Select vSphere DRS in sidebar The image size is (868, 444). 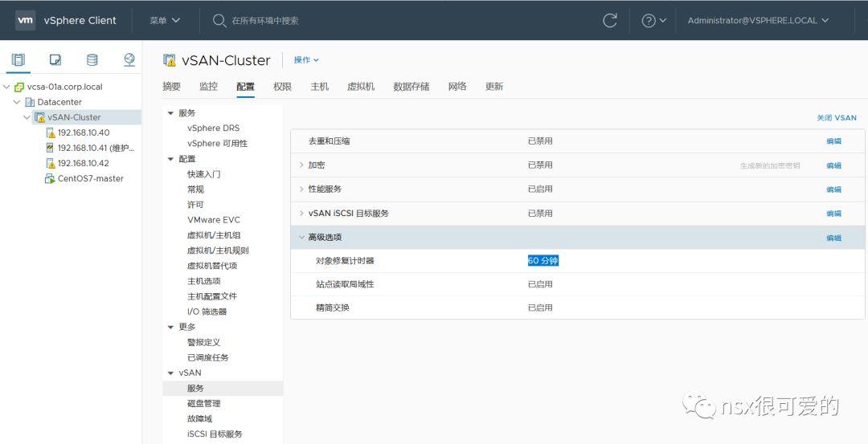tap(214, 128)
